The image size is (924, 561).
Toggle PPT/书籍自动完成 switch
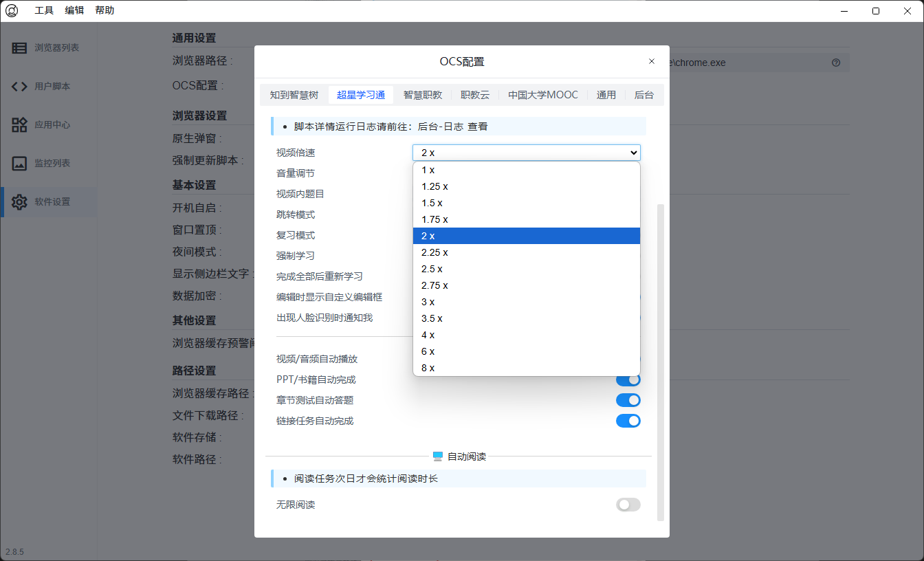[x=628, y=379]
